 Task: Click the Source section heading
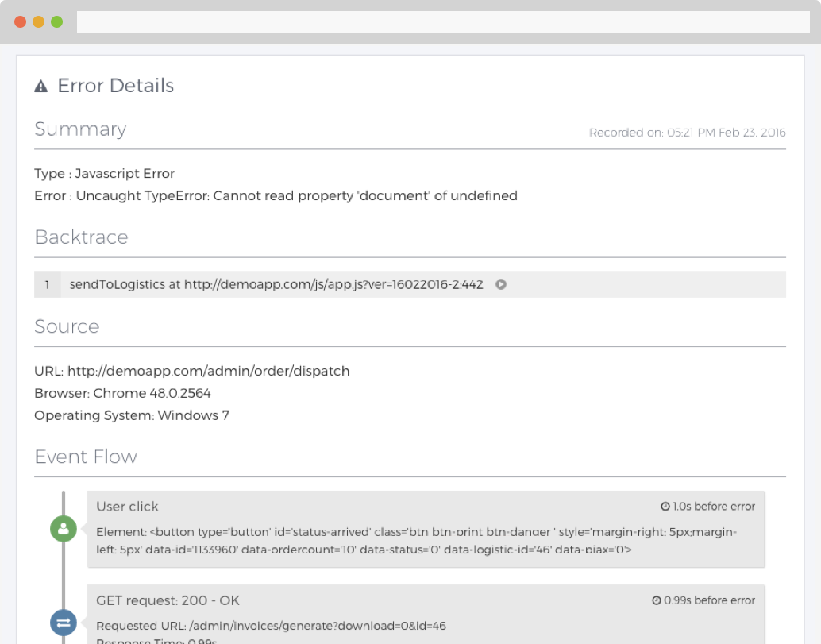[x=67, y=326]
